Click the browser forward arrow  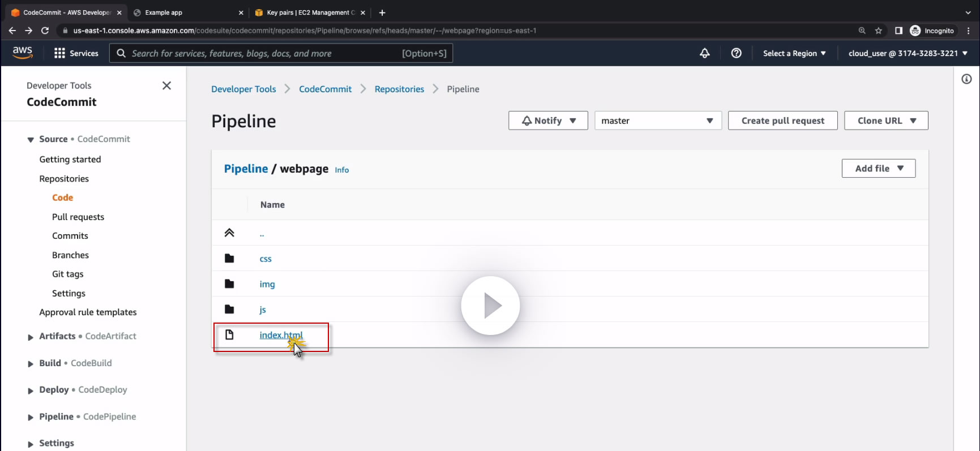point(29,31)
